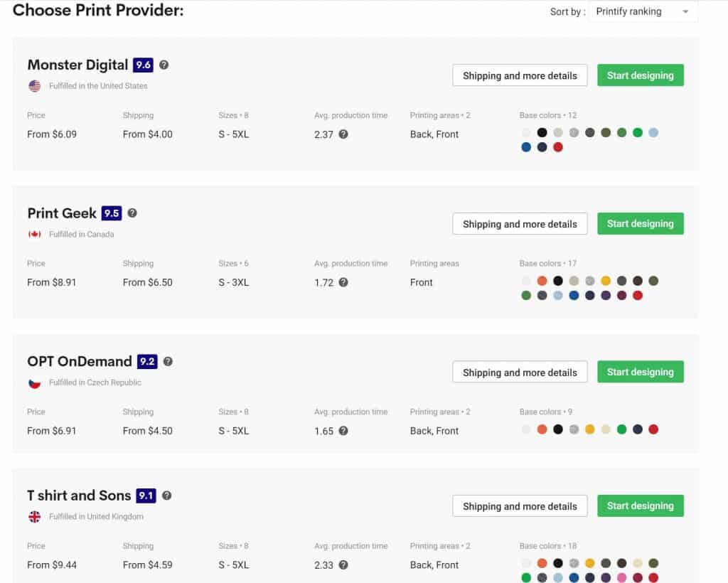Open the Sort by Printify ranking dropdown
Viewport: 728px width, 583px height.
(x=643, y=11)
